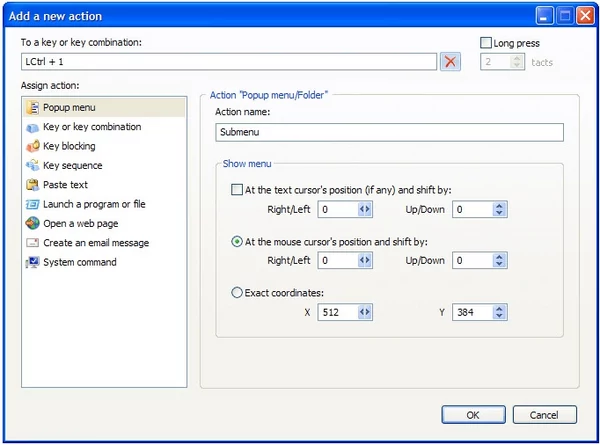Choose System command action
600x445 pixels.
coord(104,262)
